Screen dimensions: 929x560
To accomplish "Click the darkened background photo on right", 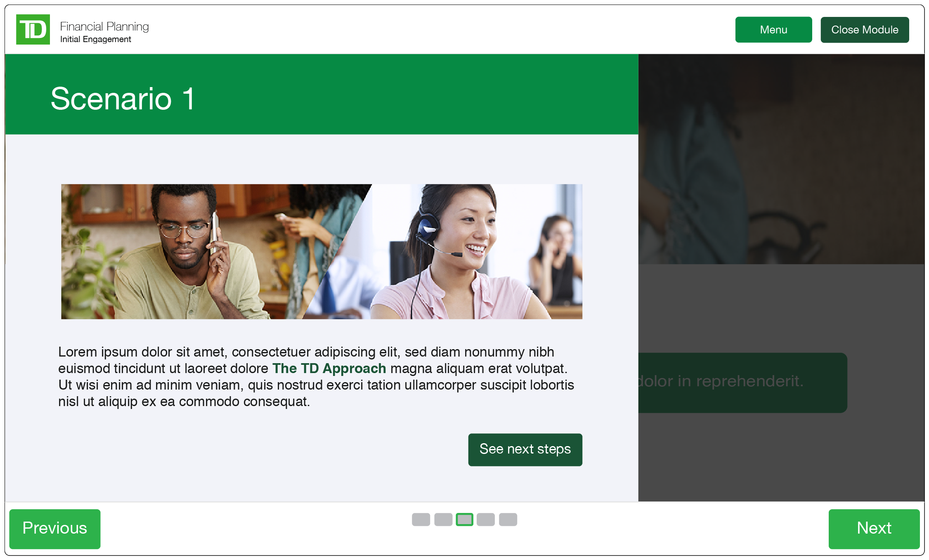I will (781, 159).
